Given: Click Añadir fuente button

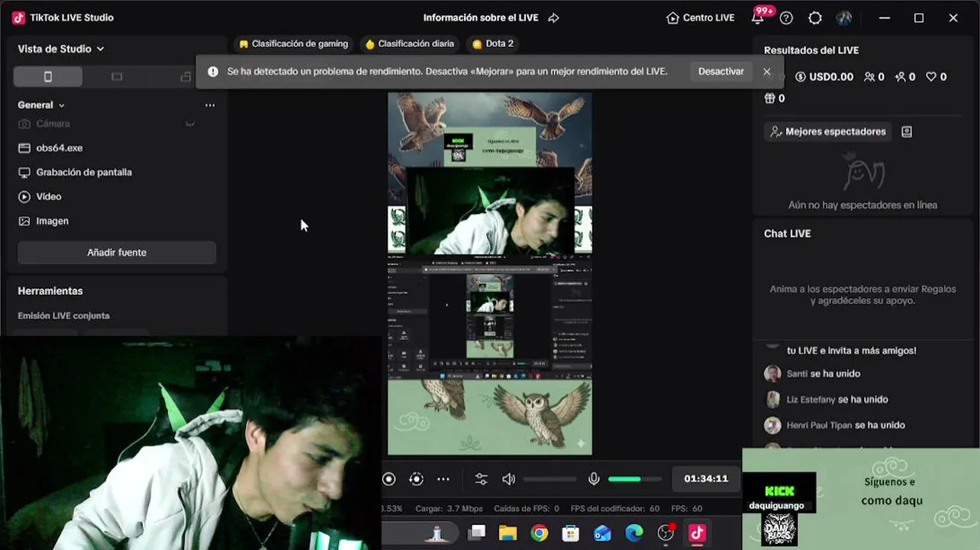Looking at the screenshot, I should (x=117, y=253).
